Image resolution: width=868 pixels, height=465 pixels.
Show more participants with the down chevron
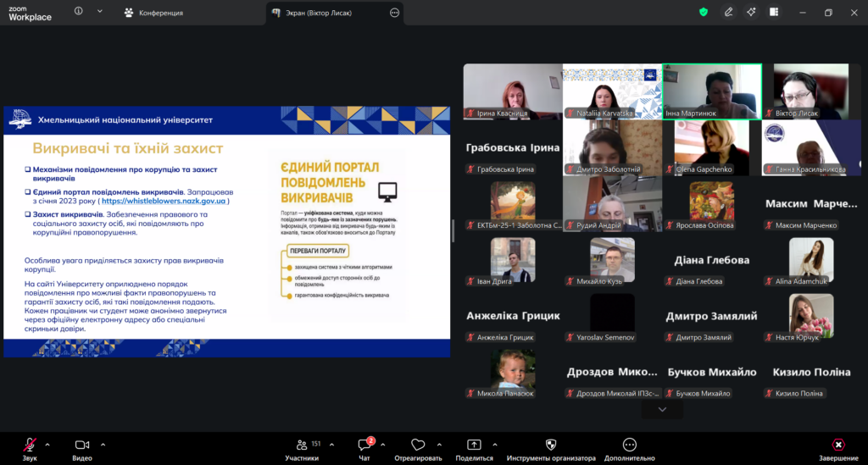[x=662, y=409]
